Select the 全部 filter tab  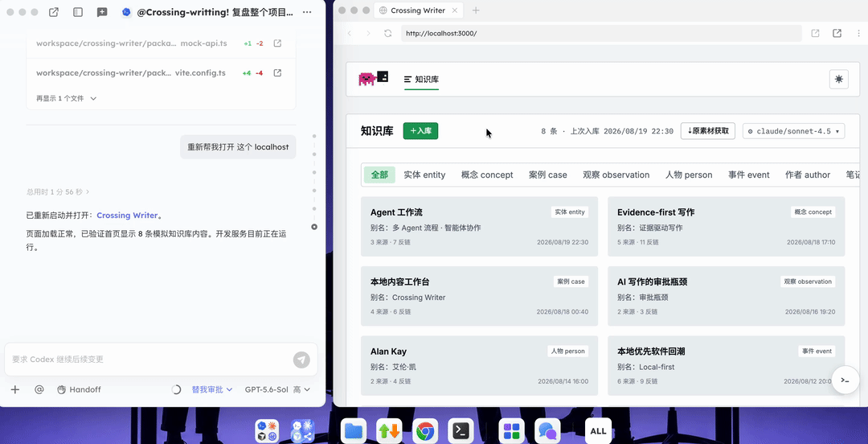pyautogui.click(x=379, y=175)
